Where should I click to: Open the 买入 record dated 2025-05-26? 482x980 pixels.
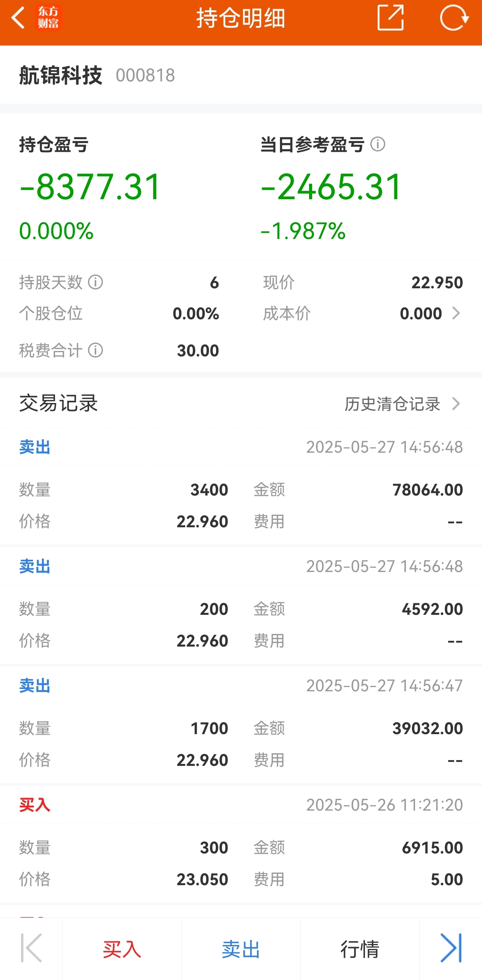pyautogui.click(x=241, y=844)
